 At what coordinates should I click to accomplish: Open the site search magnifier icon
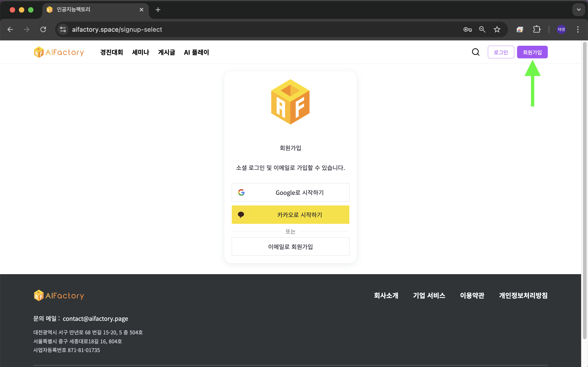click(x=476, y=52)
